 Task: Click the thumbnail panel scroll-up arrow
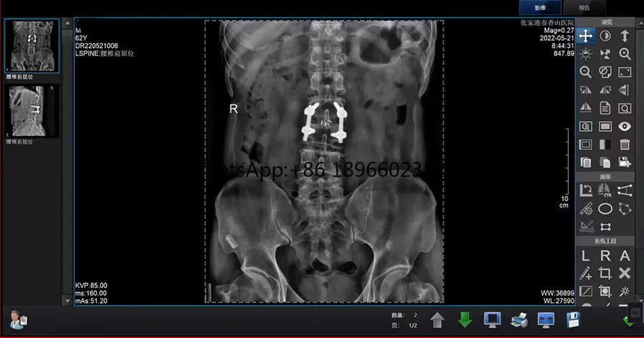(67, 24)
